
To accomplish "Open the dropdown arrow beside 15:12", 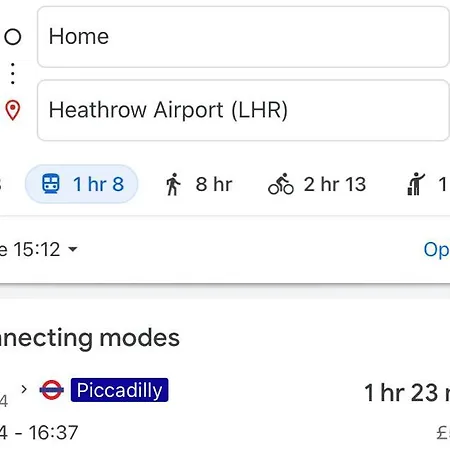I will click(73, 249).
